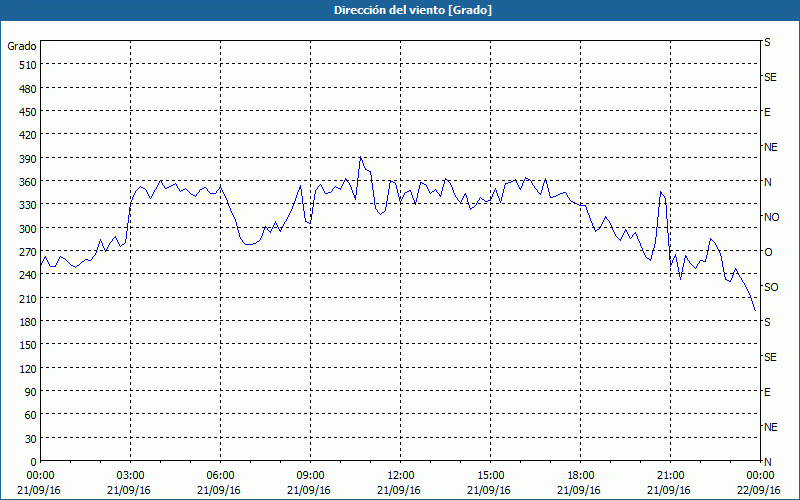Image resolution: width=800 pixels, height=500 pixels.
Task: Click the 90 degree axis label
Action: coord(31,392)
